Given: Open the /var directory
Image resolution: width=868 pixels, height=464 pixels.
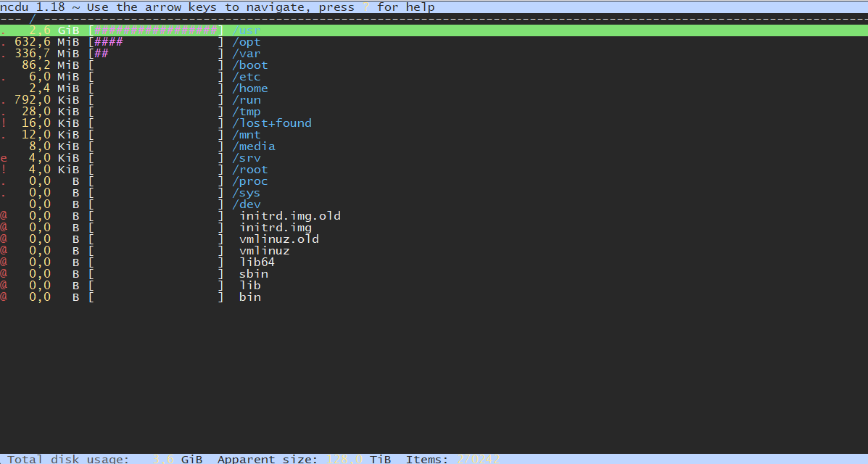Looking at the screenshot, I should (x=246, y=54).
